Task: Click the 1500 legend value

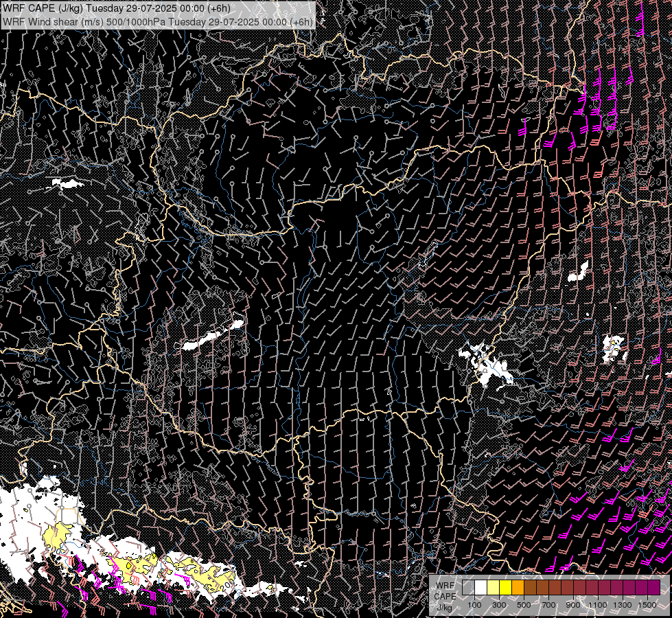Action: [647, 605]
